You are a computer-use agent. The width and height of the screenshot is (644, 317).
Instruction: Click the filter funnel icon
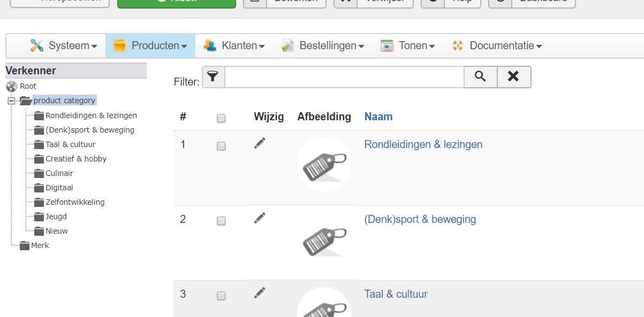[x=213, y=77]
